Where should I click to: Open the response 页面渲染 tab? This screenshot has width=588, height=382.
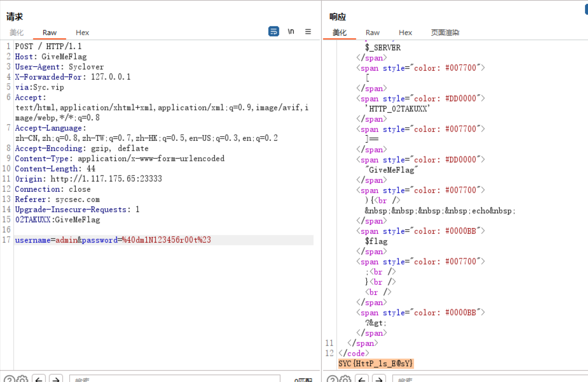pos(445,33)
